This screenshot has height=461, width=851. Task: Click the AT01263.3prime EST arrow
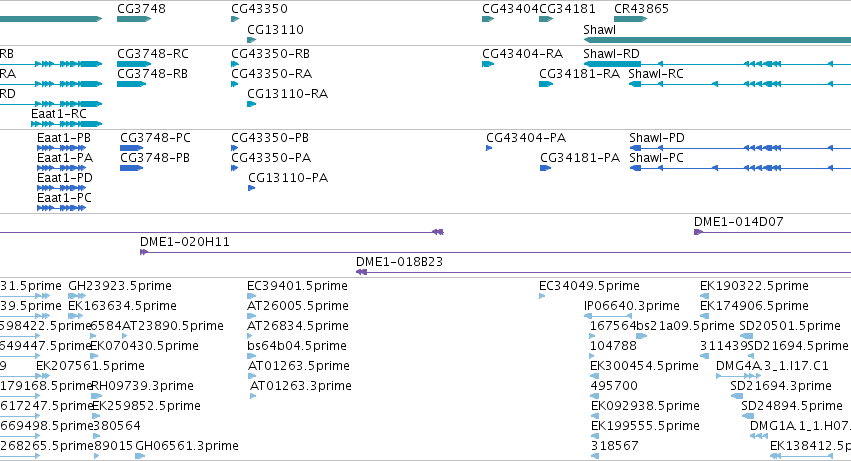pos(252,396)
